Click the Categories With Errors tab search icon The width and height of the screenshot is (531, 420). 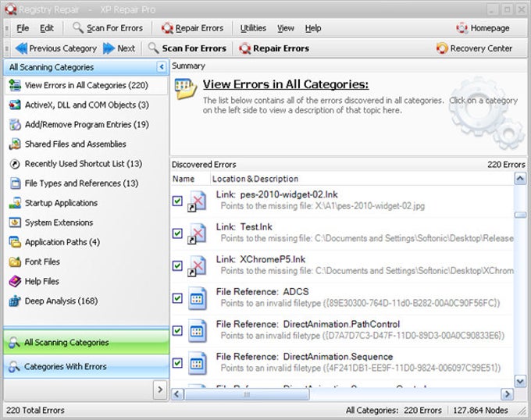(14, 367)
